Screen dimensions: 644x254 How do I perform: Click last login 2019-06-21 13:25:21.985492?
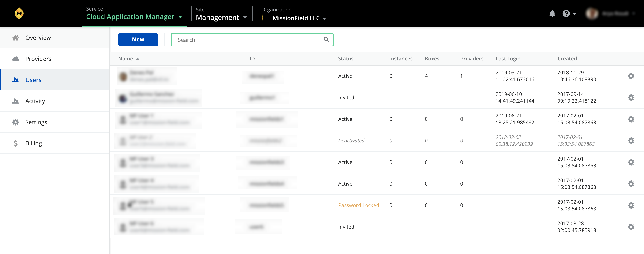click(x=515, y=119)
